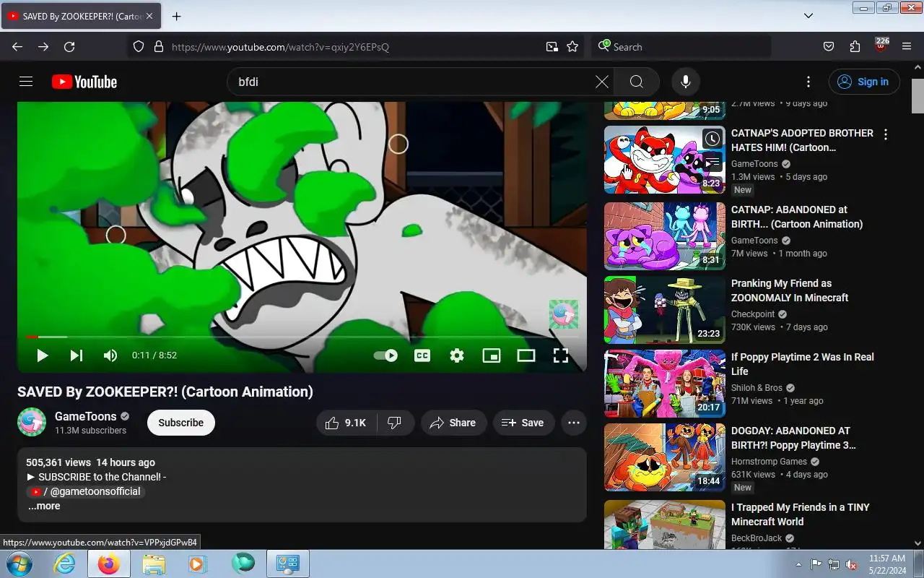This screenshot has width=924, height=578.
Task: Open video settings gear
Action: (x=457, y=355)
